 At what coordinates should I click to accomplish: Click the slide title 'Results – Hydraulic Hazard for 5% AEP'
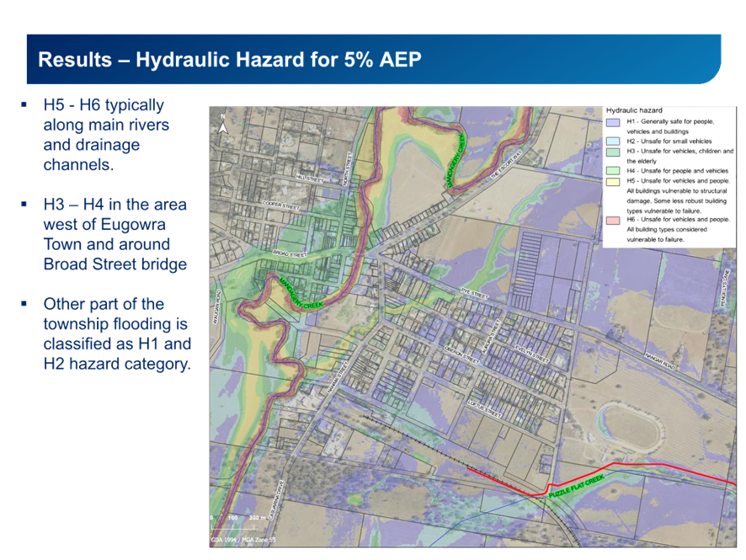click(229, 60)
